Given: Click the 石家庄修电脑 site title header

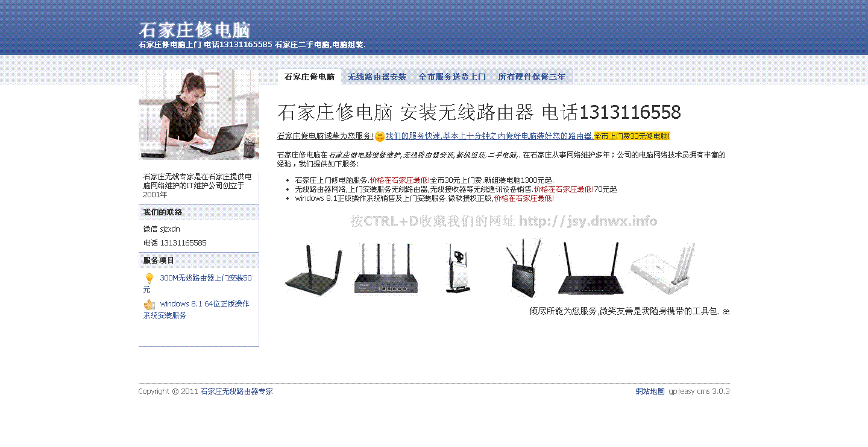Looking at the screenshot, I should [x=194, y=30].
